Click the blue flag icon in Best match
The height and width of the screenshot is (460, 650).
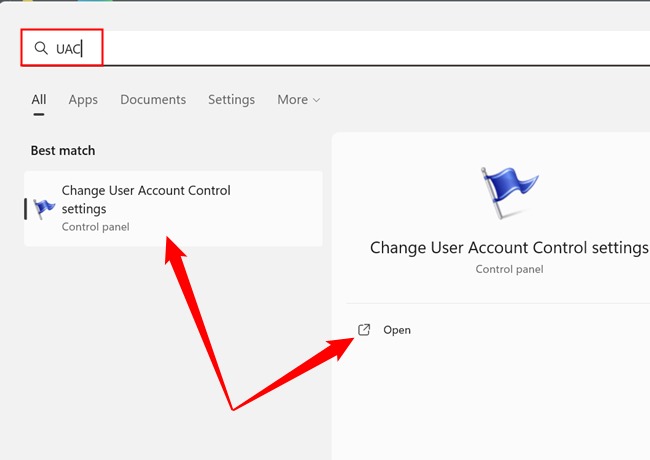[44, 208]
